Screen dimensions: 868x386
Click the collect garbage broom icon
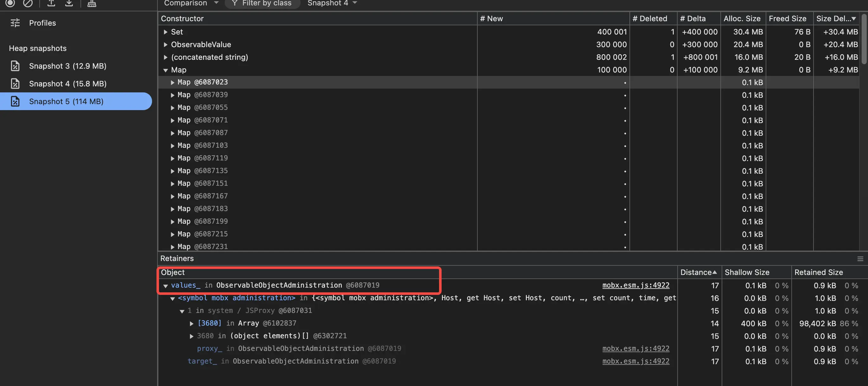[92, 3]
